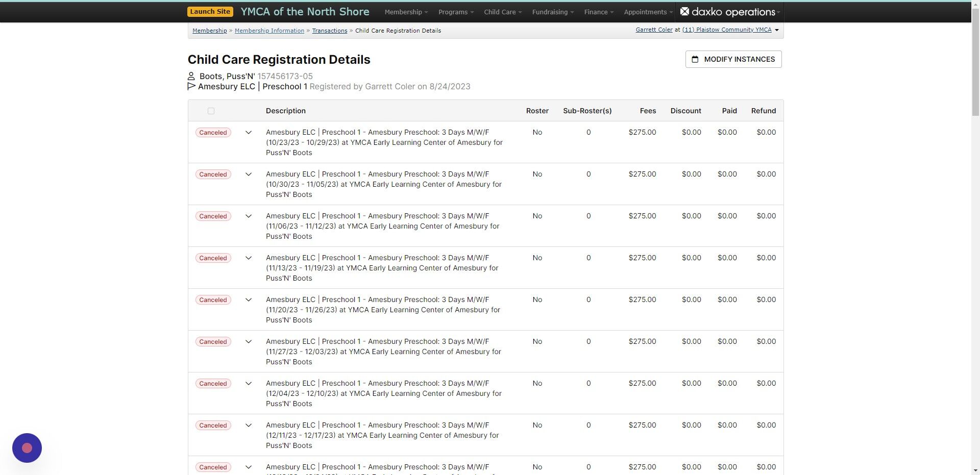This screenshot has width=980, height=475.
Task: Open the branch selector dropdown arrow
Action: 777,30
